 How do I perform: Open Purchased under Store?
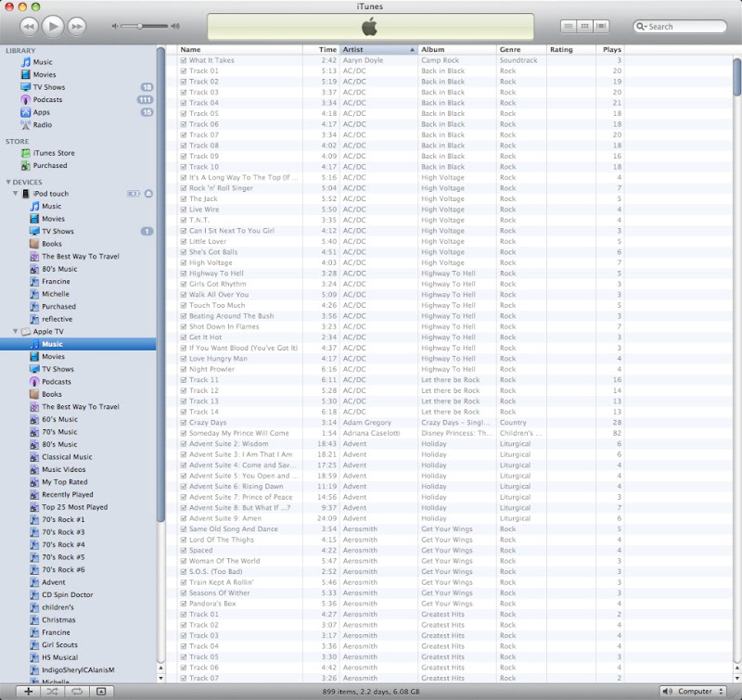[x=50, y=166]
